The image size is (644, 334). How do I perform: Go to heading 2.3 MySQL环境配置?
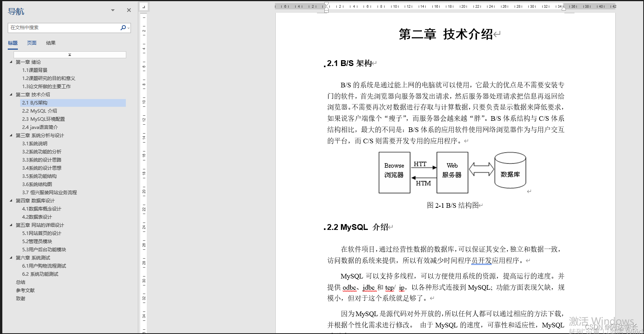(x=44, y=119)
